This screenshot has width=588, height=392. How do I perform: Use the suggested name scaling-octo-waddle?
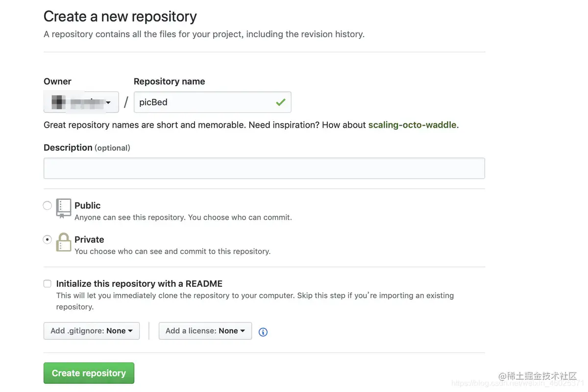(413, 125)
